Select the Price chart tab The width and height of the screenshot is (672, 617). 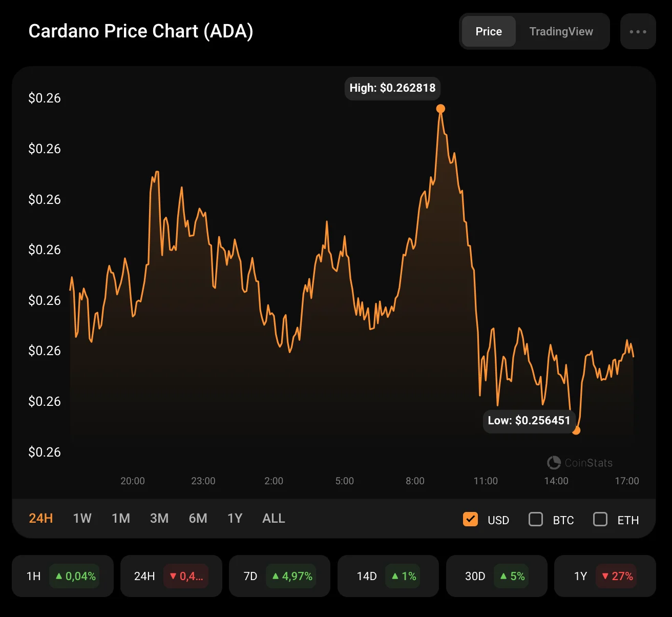489,32
